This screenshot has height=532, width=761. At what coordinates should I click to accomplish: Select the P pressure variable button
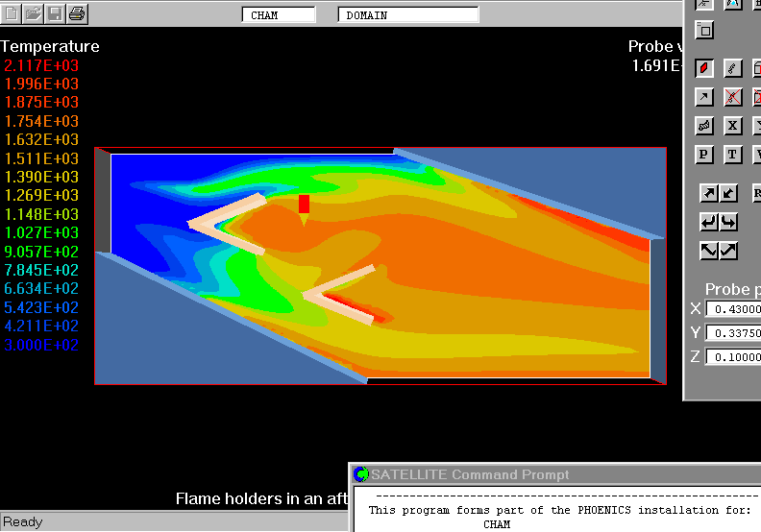point(704,155)
